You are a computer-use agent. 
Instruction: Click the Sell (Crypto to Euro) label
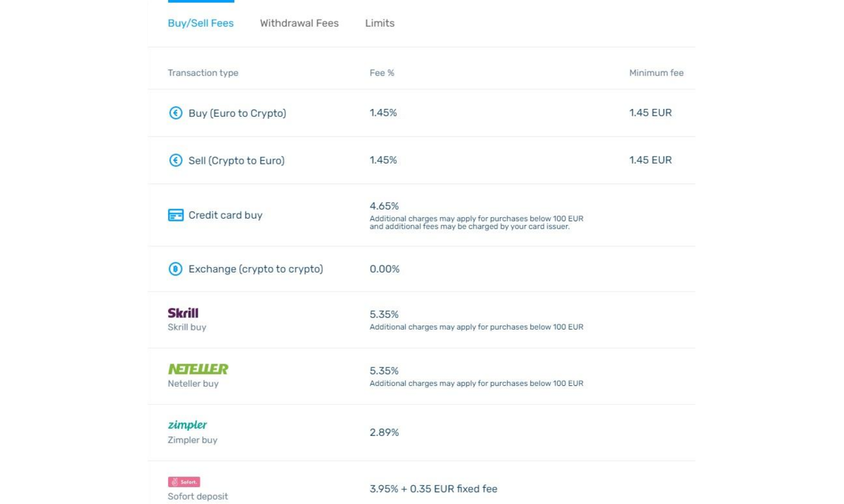tap(236, 160)
